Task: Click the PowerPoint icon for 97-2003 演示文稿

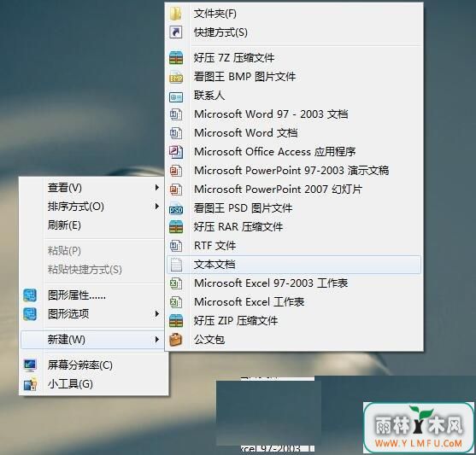Action: (x=176, y=171)
